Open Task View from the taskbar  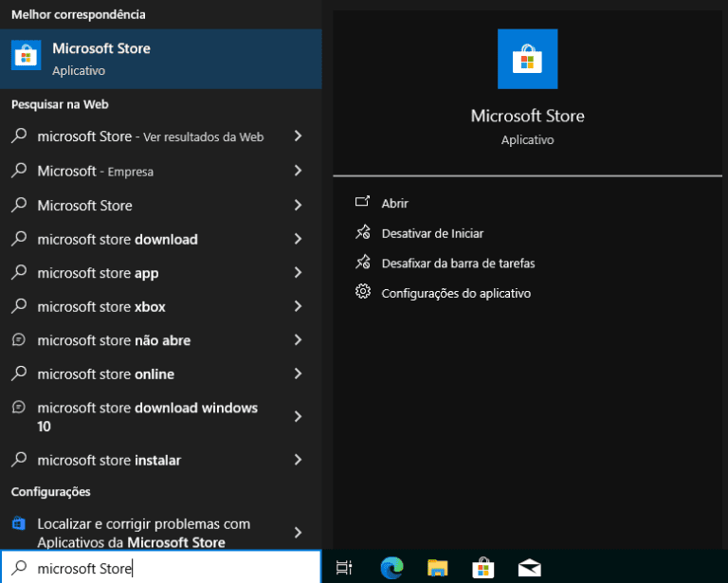[344, 568]
